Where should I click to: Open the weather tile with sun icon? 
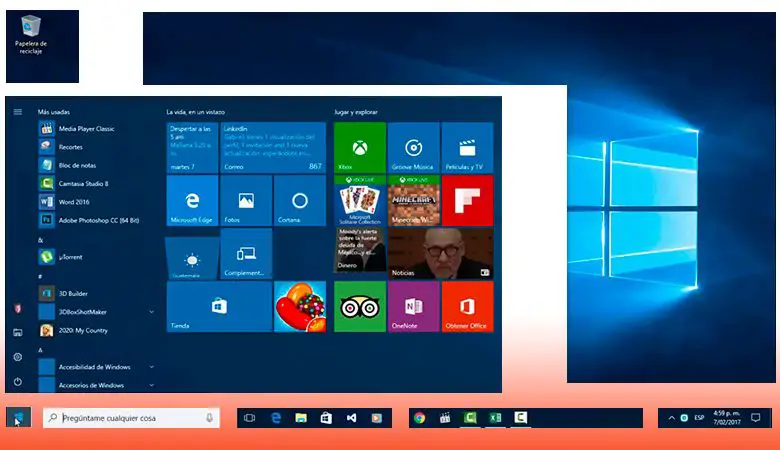pos(192,258)
